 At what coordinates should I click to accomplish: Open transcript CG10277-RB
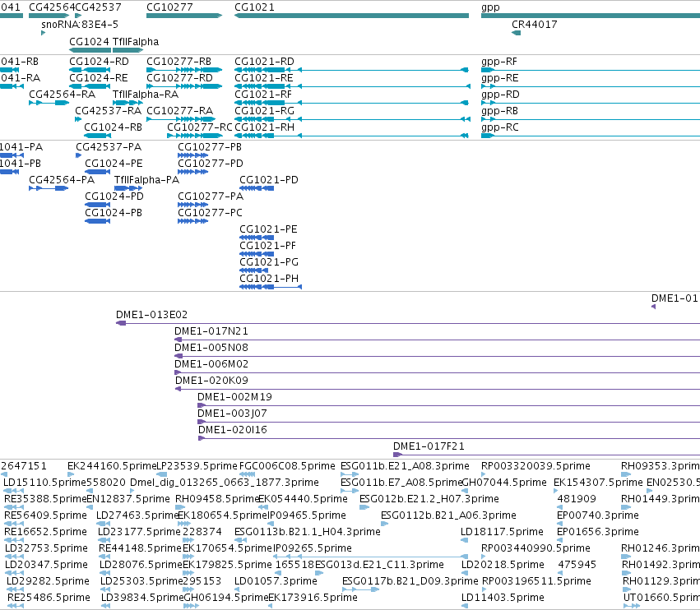tap(179, 61)
